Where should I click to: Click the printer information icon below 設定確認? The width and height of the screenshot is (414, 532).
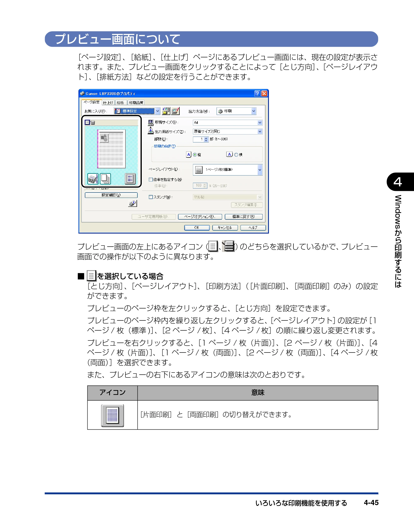point(133,203)
